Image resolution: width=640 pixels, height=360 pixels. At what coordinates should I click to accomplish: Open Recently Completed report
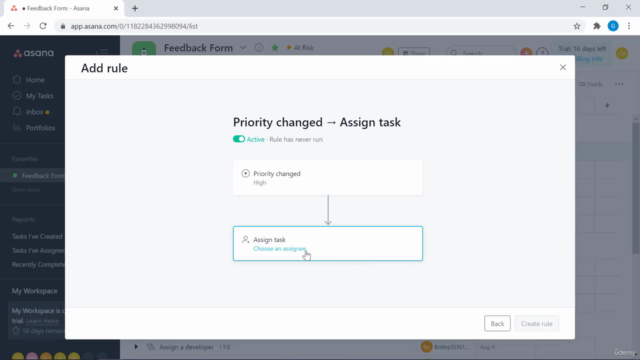pyautogui.click(x=38, y=264)
